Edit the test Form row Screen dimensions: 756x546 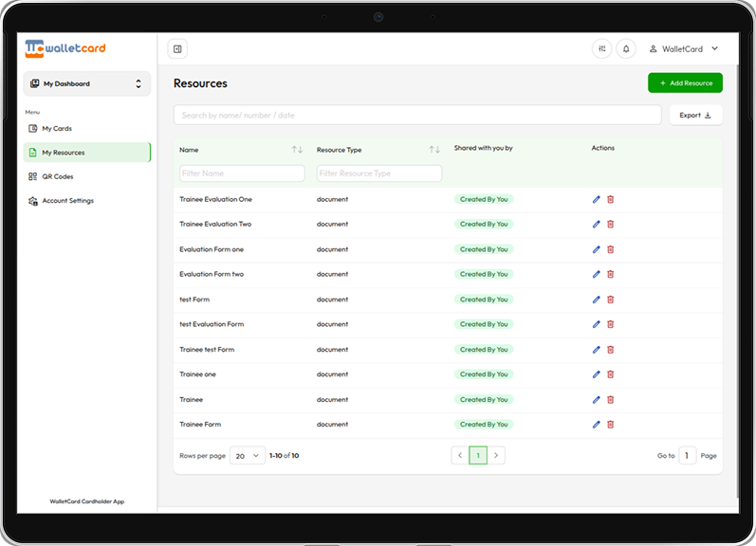click(597, 300)
